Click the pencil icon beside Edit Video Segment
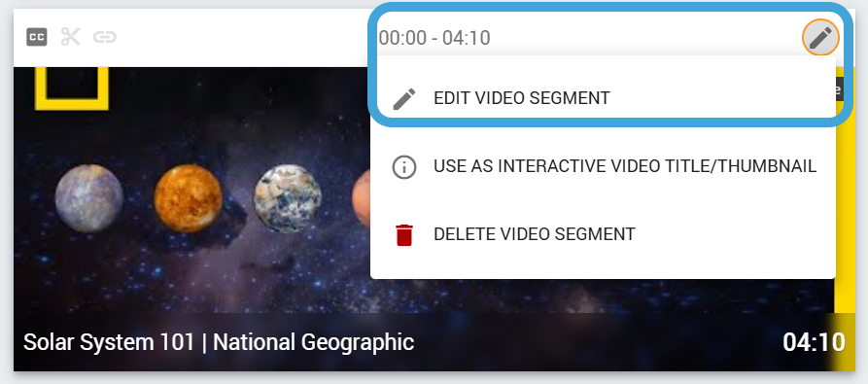Image resolution: width=868 pixels, height=384 pixels. click(x=404, y=98)
